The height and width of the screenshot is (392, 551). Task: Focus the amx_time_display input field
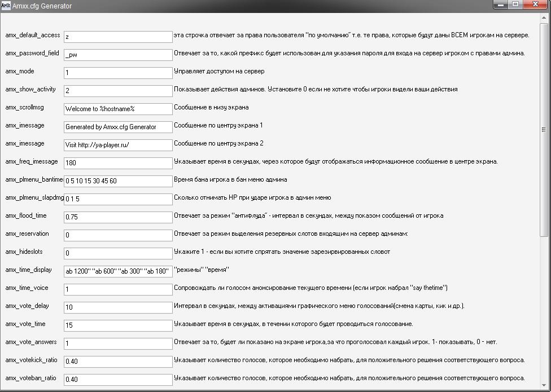[x=118, y=271]
